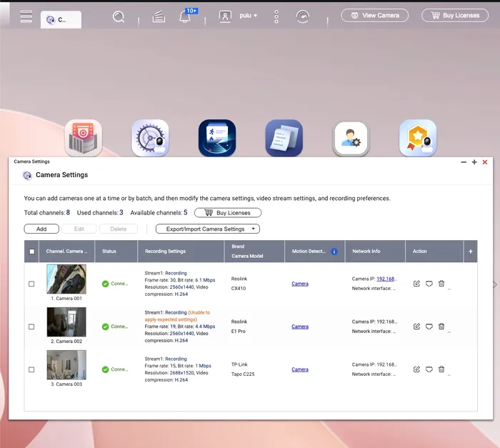Open the hamburger main menu
The image size is (500, 448).
pyautogui.click(x=26, y=16)
